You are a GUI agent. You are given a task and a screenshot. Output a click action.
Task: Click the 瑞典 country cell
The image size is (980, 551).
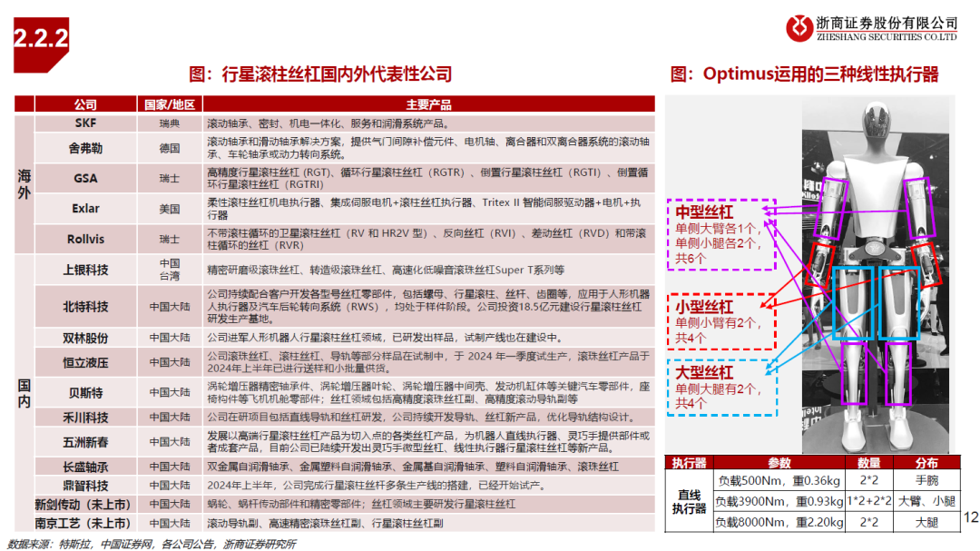pyautogui.click(x=170, y=123)
